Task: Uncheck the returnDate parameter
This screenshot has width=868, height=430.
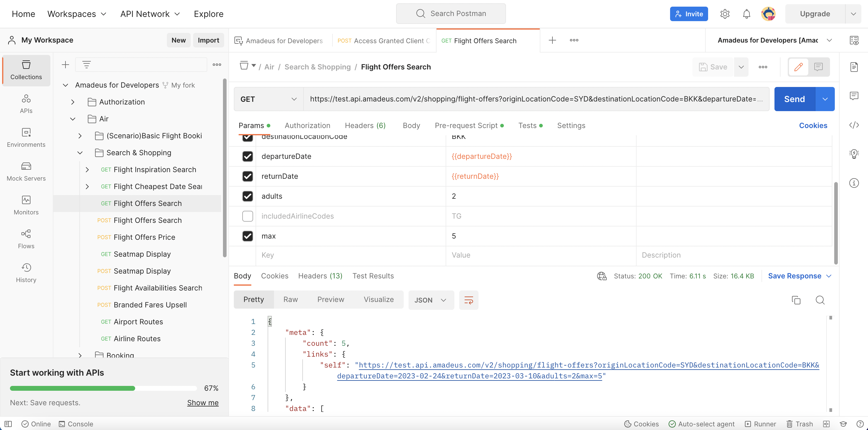Action: [x=247, y=176]
